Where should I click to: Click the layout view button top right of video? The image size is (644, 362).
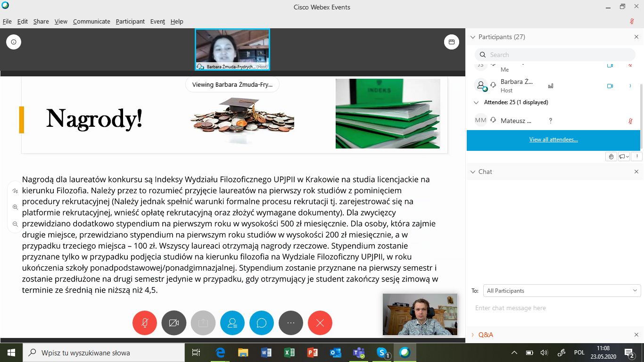pyautogui.click(x=451, y=42)
